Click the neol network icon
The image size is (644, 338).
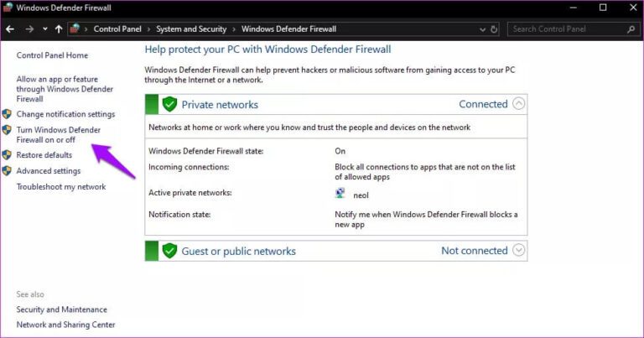pyautogui.click(x=340, y=193)
